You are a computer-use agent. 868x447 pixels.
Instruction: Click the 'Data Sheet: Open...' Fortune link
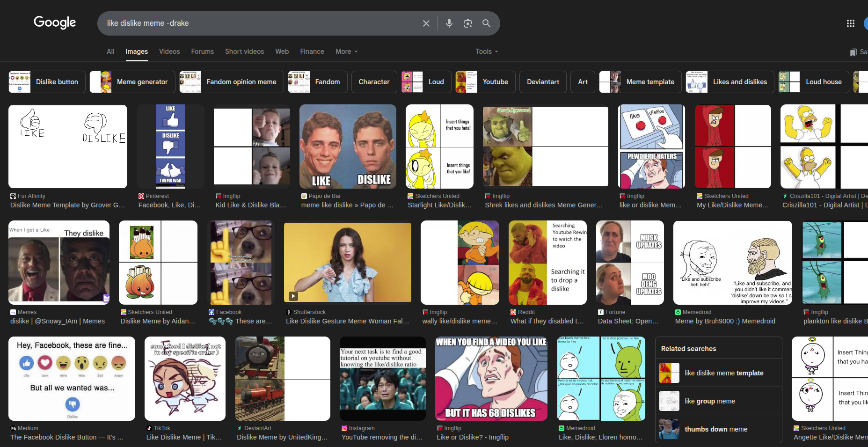(628, 321)
